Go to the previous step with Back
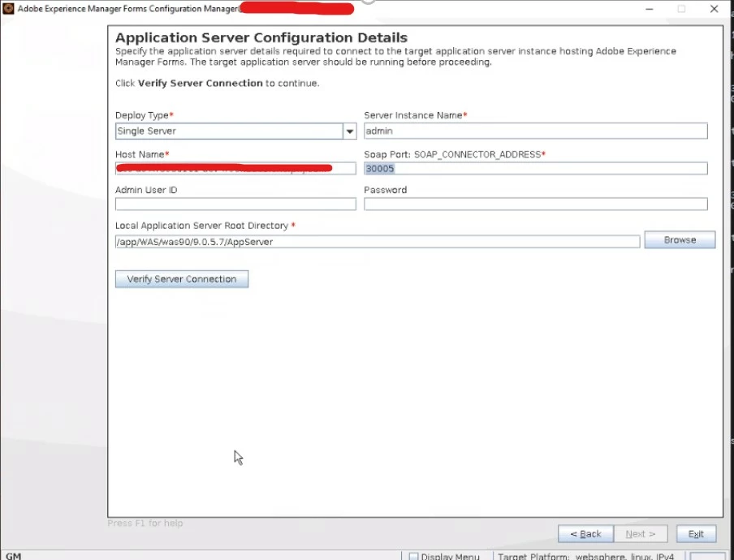This screenshot has width=734, height=560. point(585,534)
